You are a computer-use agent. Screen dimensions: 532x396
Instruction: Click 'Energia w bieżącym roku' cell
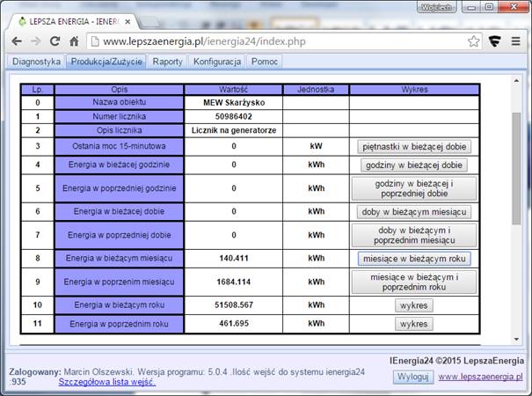point(119,305)
